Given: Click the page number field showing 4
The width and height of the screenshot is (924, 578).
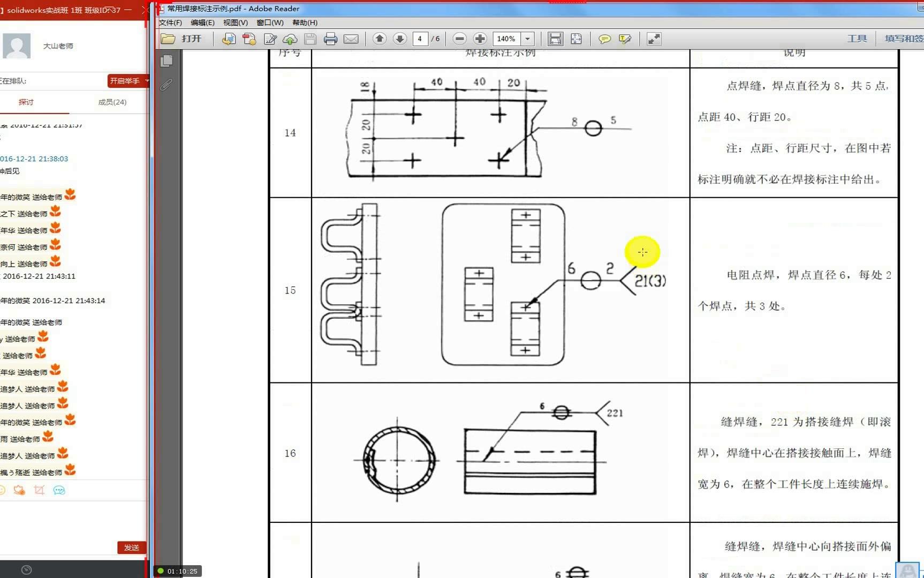Looking at the screenshot, I should [x=420, y=39].
